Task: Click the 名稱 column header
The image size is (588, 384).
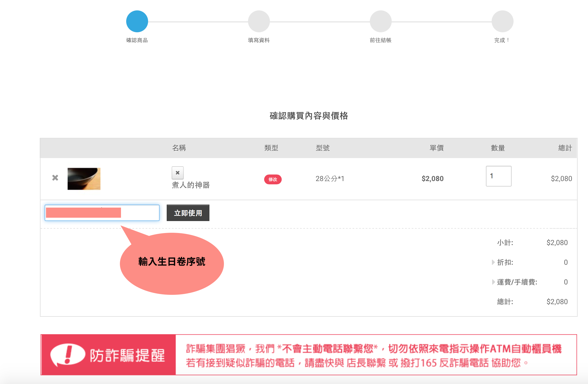Action: click(179, 148)
